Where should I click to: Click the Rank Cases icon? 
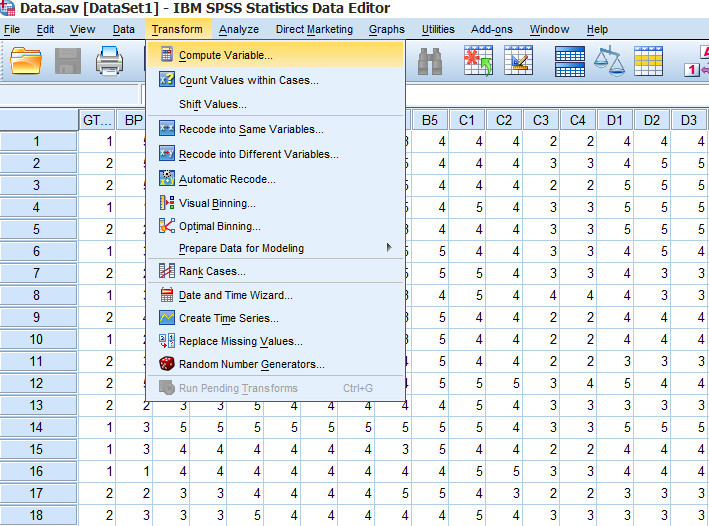pos(166,270)
